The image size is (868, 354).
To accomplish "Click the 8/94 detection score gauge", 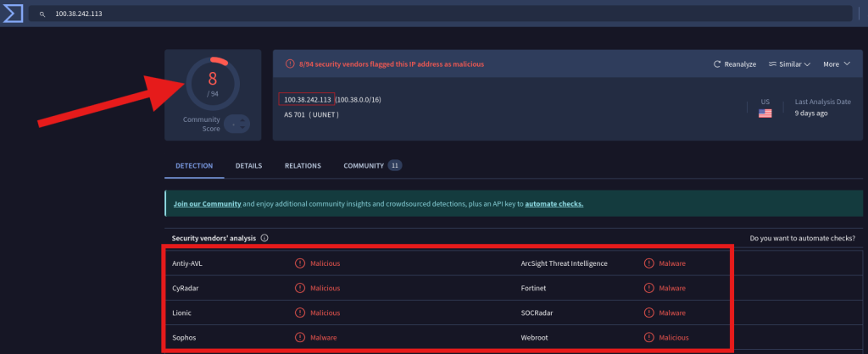I will coord(213,84).
